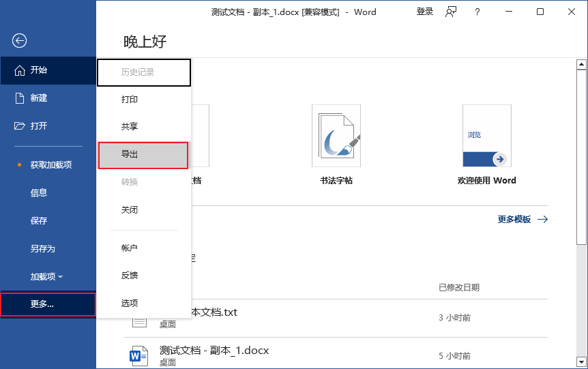588x369 pixels.
Task: Open help with the question mark icon
Action: [x=477, y=12]
